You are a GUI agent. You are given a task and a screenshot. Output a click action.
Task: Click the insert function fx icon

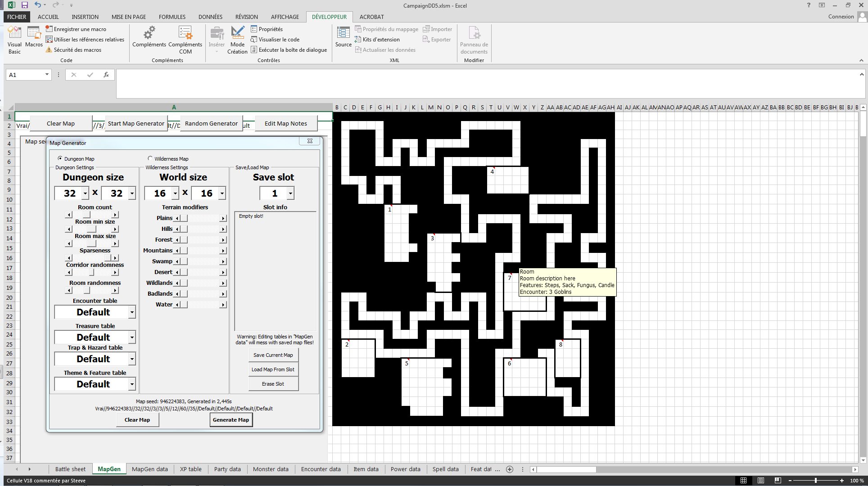pos(106,75)
